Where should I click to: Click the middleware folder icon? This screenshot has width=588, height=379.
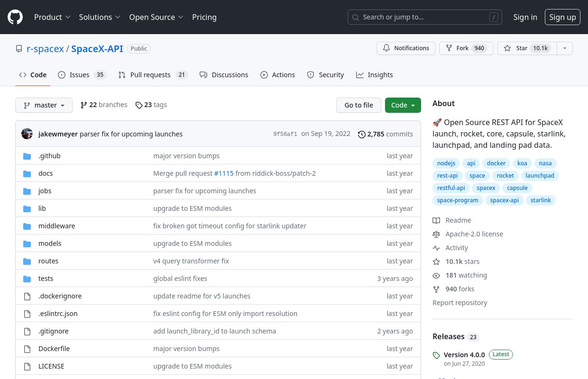(x=28, y=226)
